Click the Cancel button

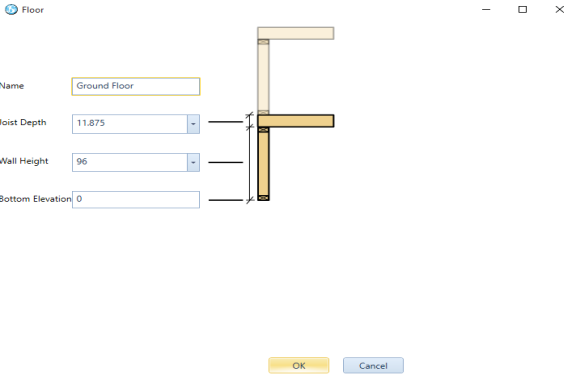click(x=373, y=365)
